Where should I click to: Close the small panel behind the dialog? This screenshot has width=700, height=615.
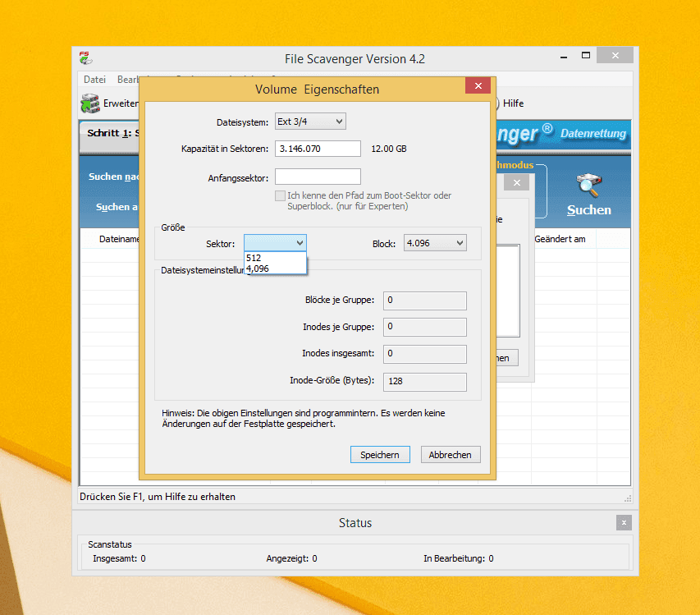(x=516, y=182)
